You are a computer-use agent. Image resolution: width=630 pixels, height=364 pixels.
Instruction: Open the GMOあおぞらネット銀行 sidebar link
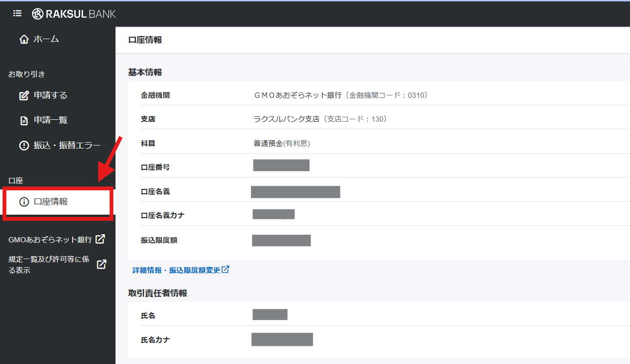[50, 239]
